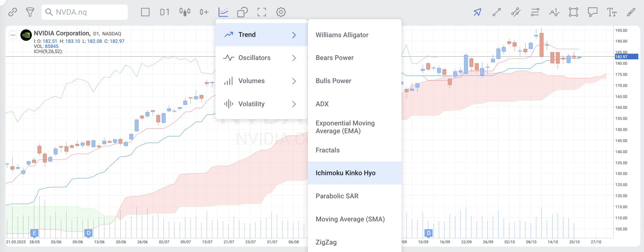Viewport: 644px width, 252px height.
Task: Click the 21.05.2025 date axis label
Action: point(16,242)
